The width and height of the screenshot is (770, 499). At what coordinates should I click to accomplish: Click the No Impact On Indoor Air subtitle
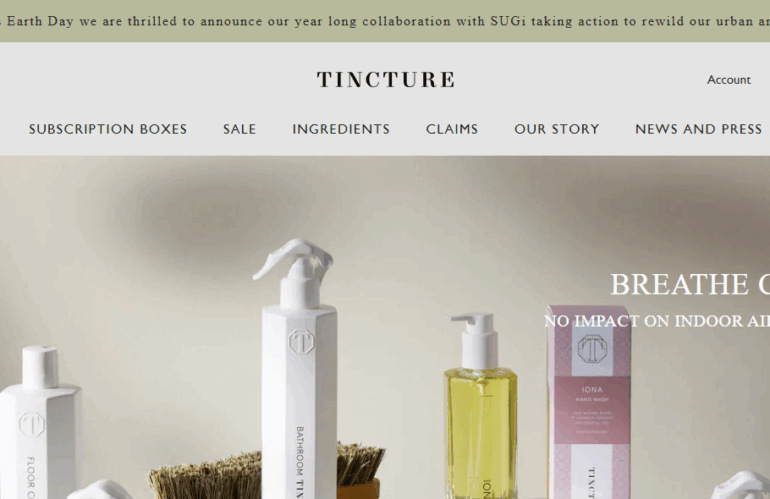[657, 321]
